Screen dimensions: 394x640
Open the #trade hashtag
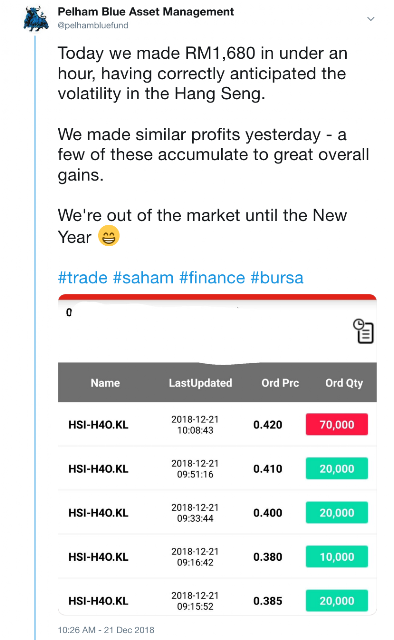(x=82, y=278)
